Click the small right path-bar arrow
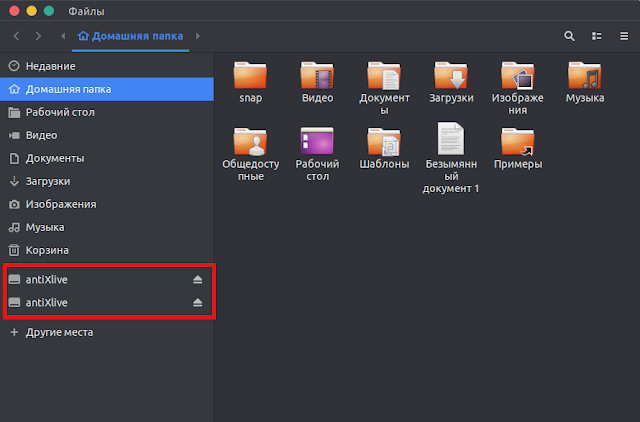 (x=198, y=36)
